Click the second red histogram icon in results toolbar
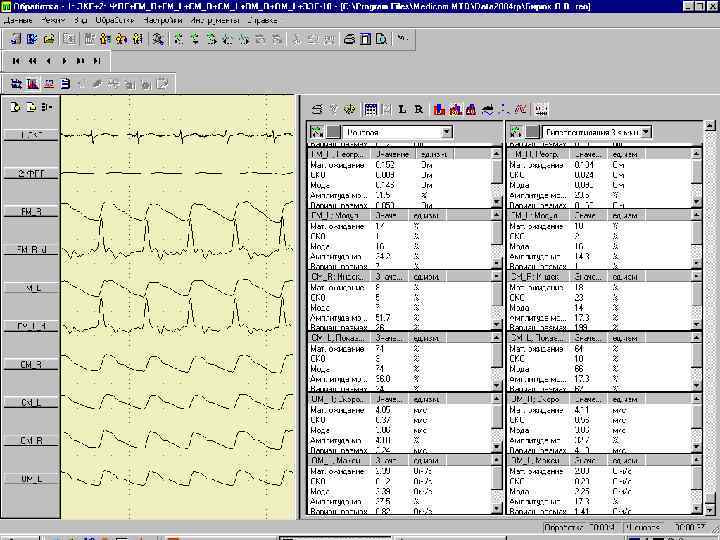 pyautogui.click(x=456, y=109)
